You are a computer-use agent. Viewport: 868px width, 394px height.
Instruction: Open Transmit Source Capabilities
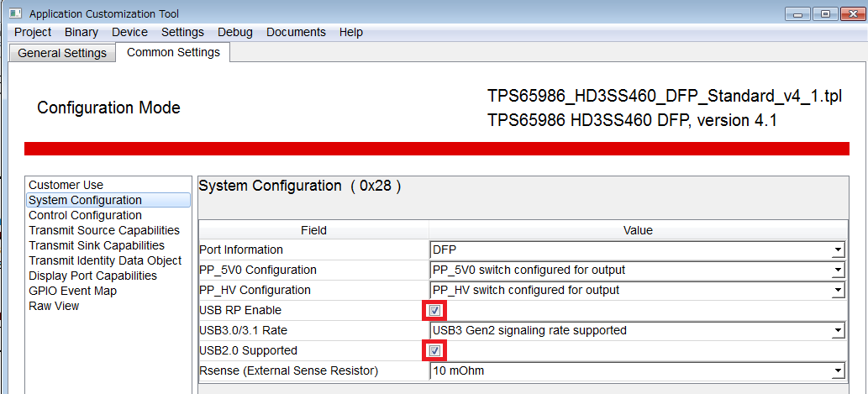(104, 230)
